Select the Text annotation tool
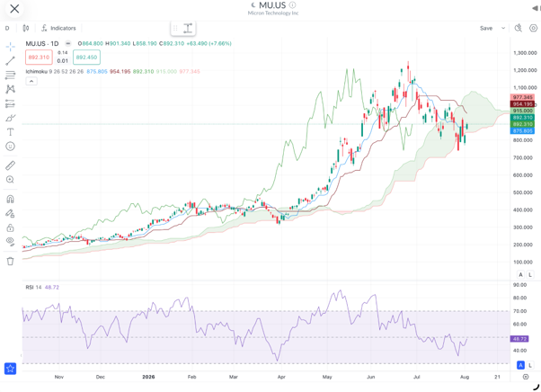Image resolution: width=541 pixels, height=392 pixels. pyautogui.click(x=11, y=132)
